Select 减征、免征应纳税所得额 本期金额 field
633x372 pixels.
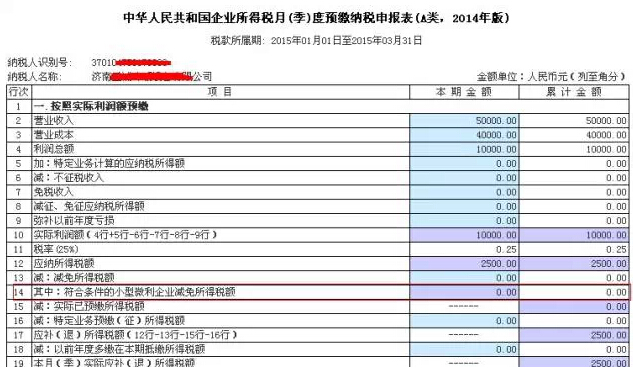[x=464, y=207]
